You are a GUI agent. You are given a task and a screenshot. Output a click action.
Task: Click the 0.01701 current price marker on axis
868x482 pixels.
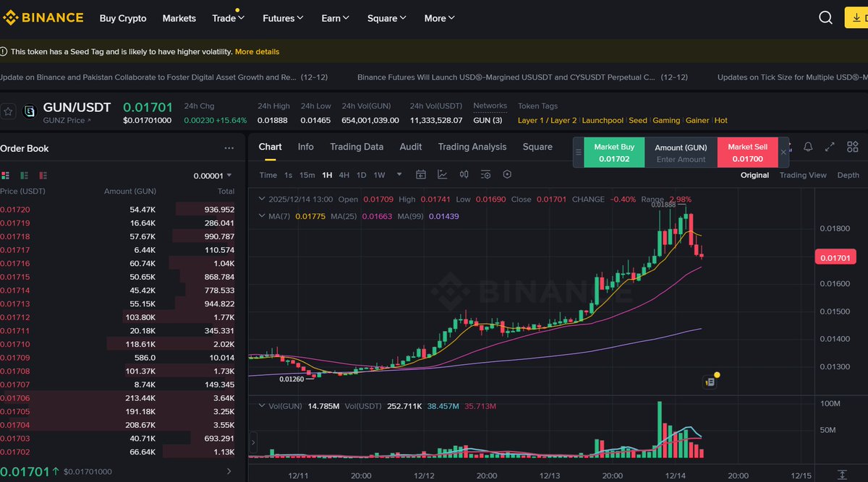tap(837, 257)
